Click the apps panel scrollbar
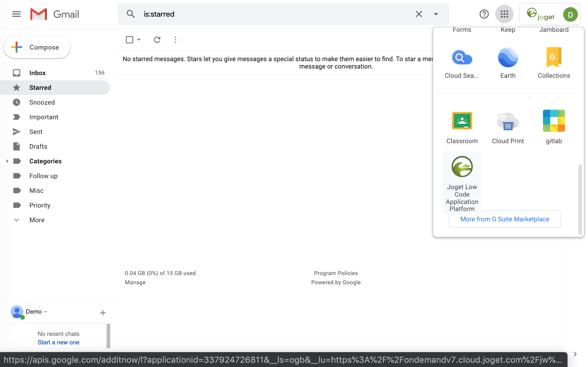Image resolution: width=588 pixels, height=367 pixels. point(580,199)
